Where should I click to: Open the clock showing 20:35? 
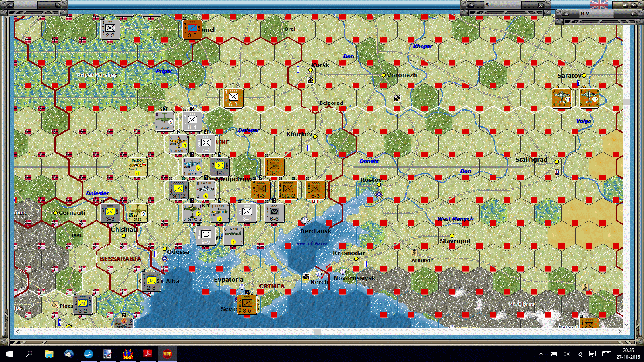point(628,354)
